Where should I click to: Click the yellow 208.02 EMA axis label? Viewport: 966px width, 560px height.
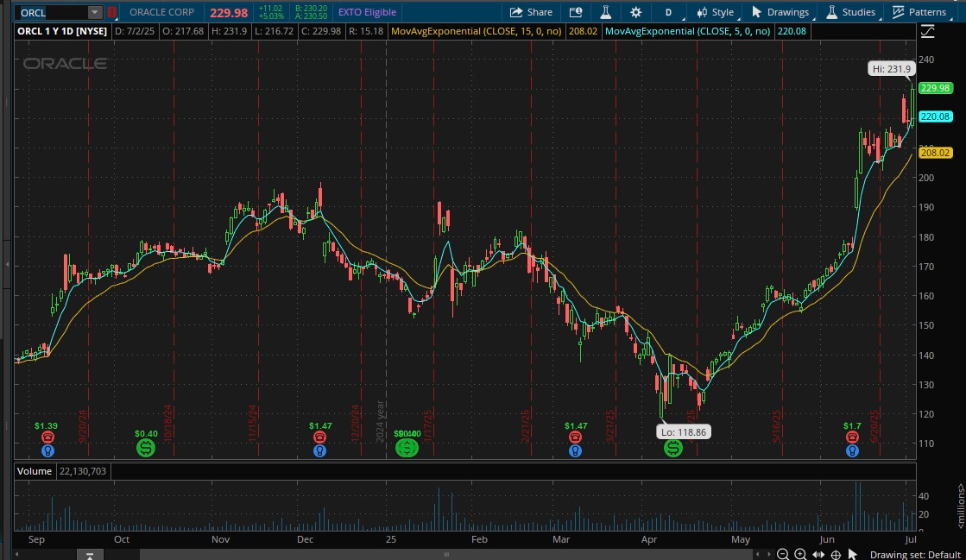click(x=935, y=153)
